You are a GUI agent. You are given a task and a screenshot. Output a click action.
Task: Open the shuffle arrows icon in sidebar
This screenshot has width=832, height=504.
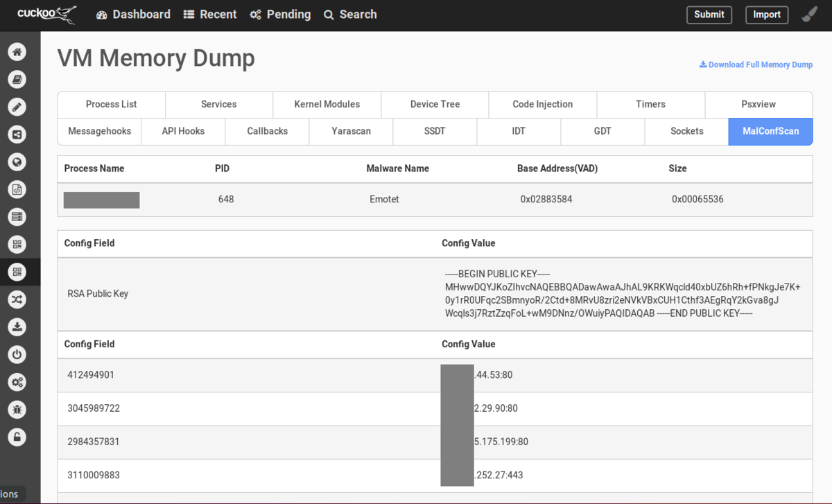click(x=17, y=299)
